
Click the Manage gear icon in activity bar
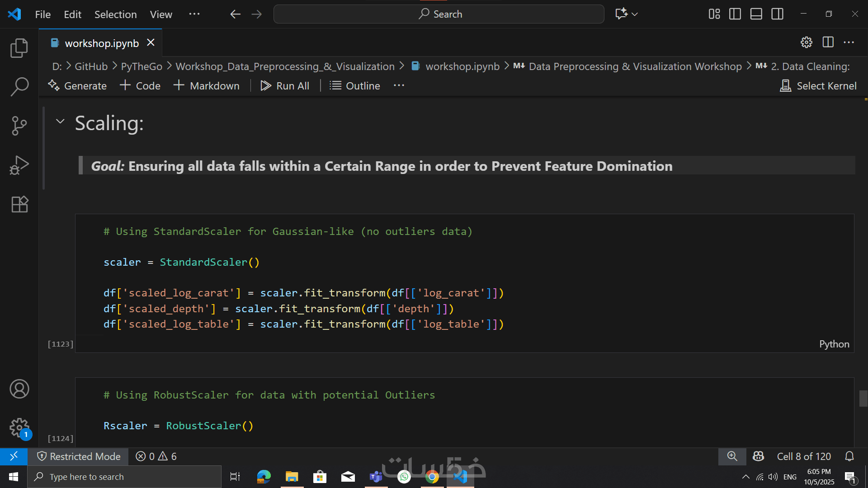[x=19, y=427]
